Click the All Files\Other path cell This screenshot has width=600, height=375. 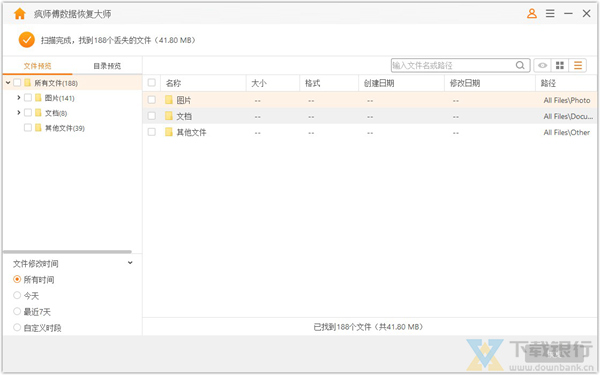566,132
